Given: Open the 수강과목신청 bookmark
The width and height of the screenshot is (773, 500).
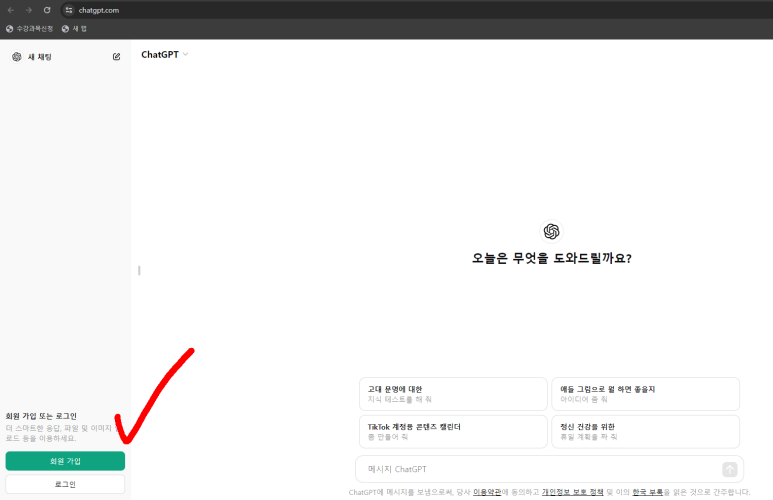Looking at the screenshot, I should coord(30,29).
